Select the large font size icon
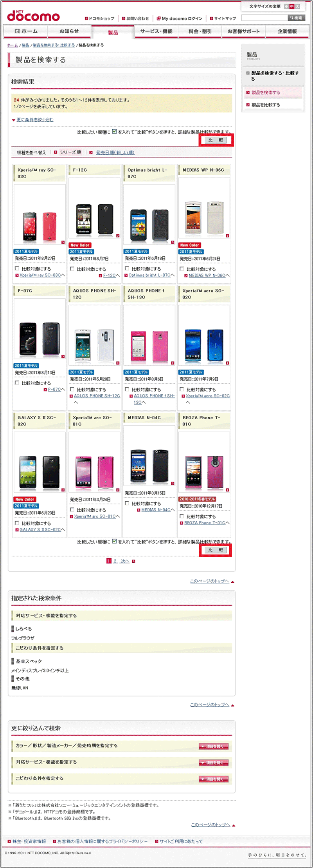 (x=297, y=6)
